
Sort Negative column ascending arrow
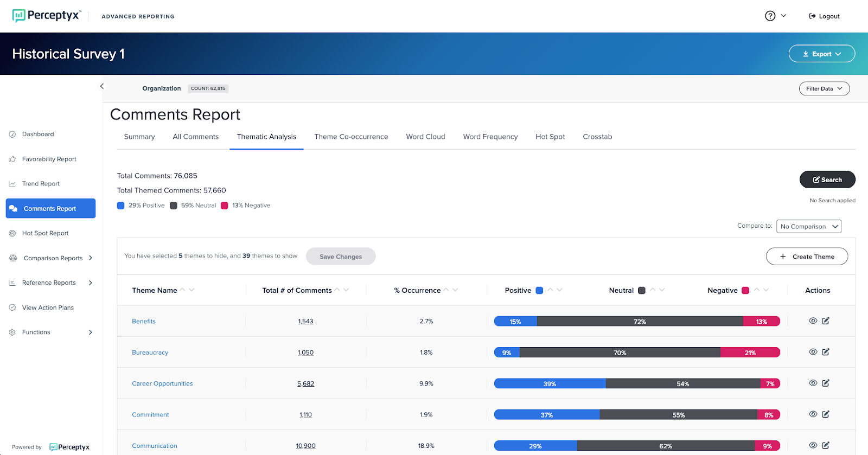757,290
